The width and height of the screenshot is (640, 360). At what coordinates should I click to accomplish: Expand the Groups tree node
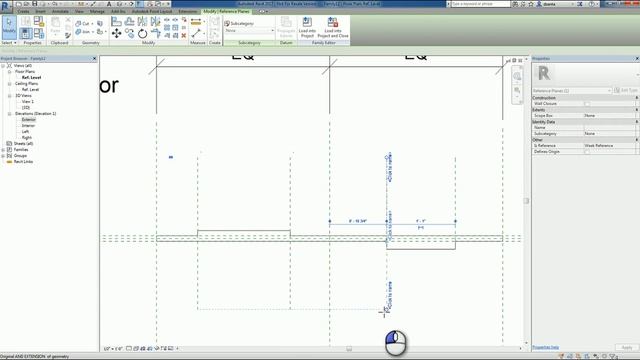(3, 156)
